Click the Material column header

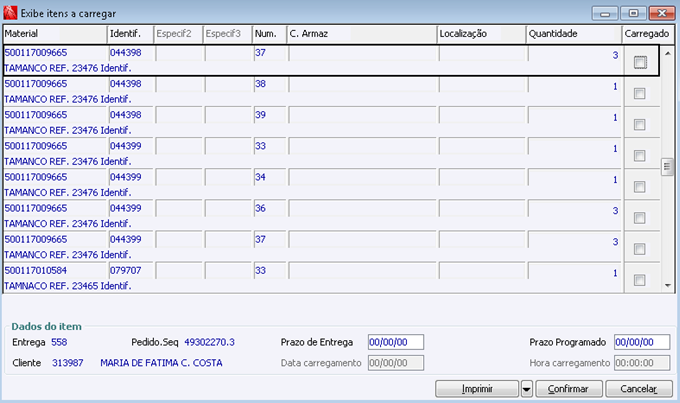pyautogui.click(x=55, y=34)
